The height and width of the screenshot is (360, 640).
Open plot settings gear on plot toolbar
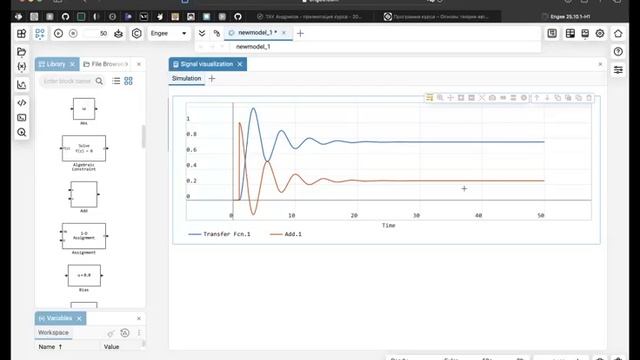[524, 98]
